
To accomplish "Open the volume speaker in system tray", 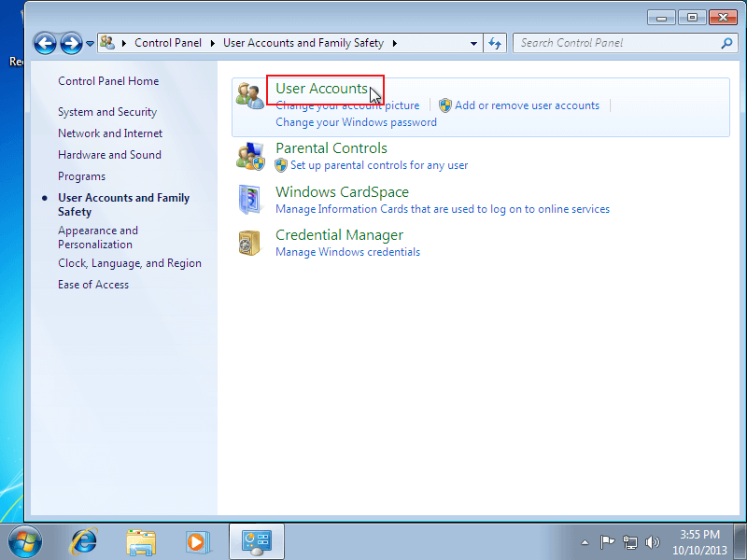I will [652, 541].
